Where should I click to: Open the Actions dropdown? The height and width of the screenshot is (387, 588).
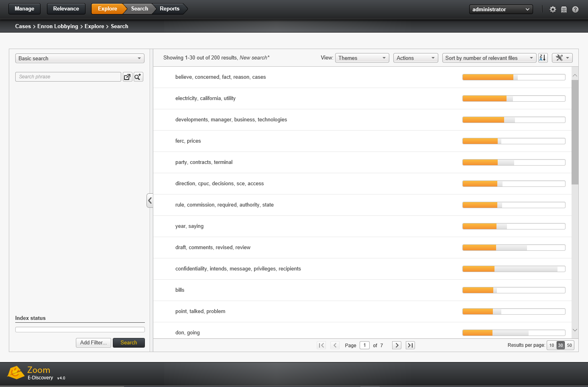[415, 57]
